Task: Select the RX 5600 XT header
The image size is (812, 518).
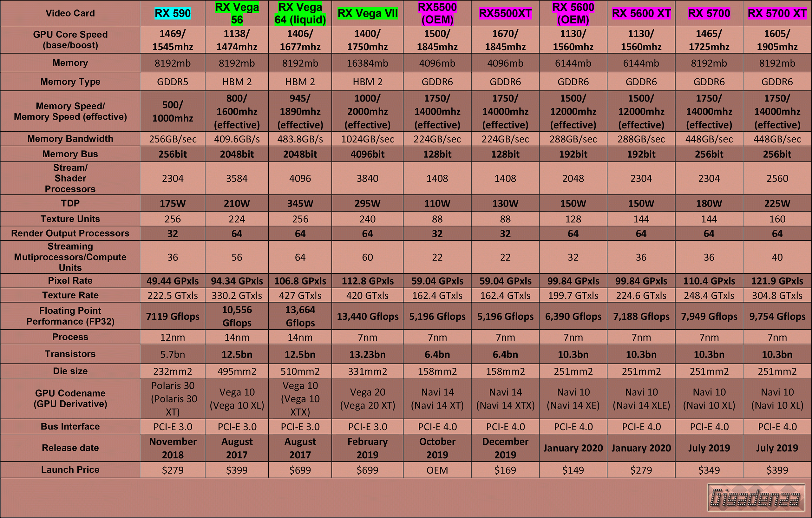Action: 641,13
